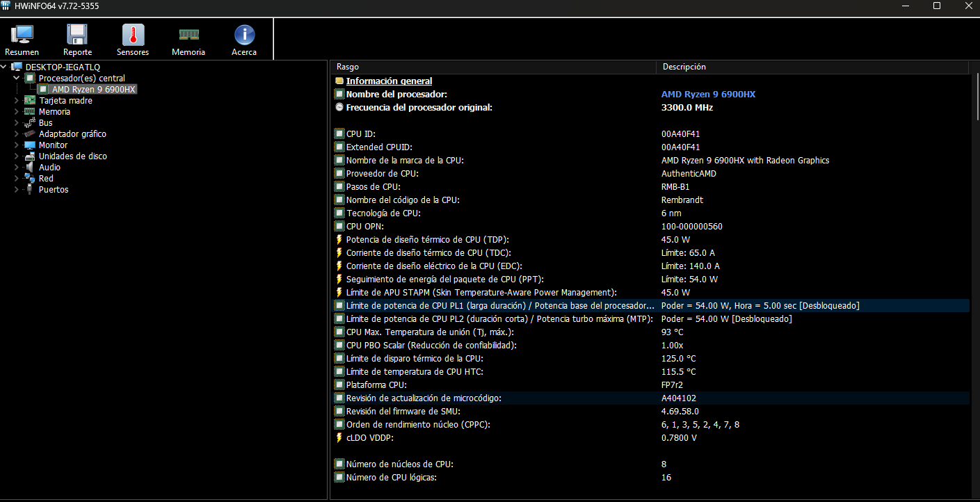The height and width of the screenshot is (502, 980).
Task: Click the chip icon beside CPU ID
Action: coord(339,133)
